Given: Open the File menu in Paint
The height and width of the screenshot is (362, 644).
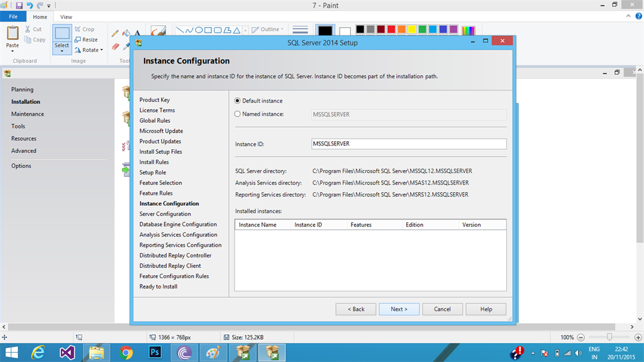Looking at the screenshot, I should point(13,16).
